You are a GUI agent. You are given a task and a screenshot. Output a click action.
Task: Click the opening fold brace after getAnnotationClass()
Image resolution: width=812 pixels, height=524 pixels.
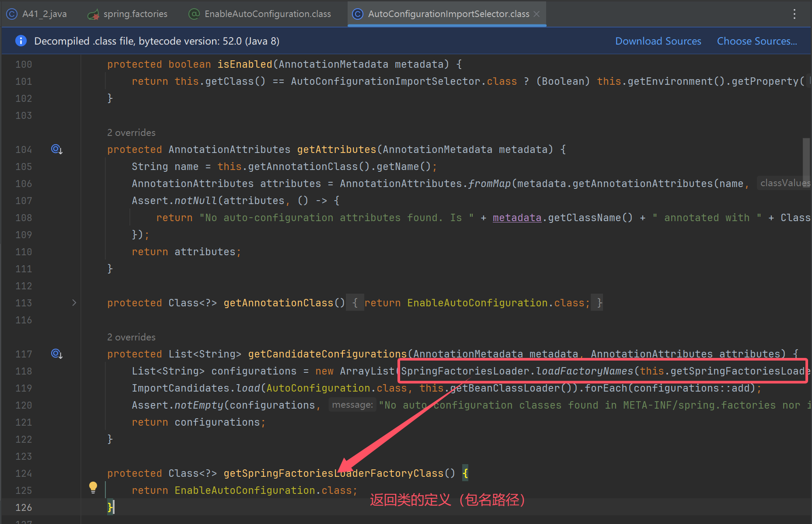pyautogui.click(x=355, y=303)
